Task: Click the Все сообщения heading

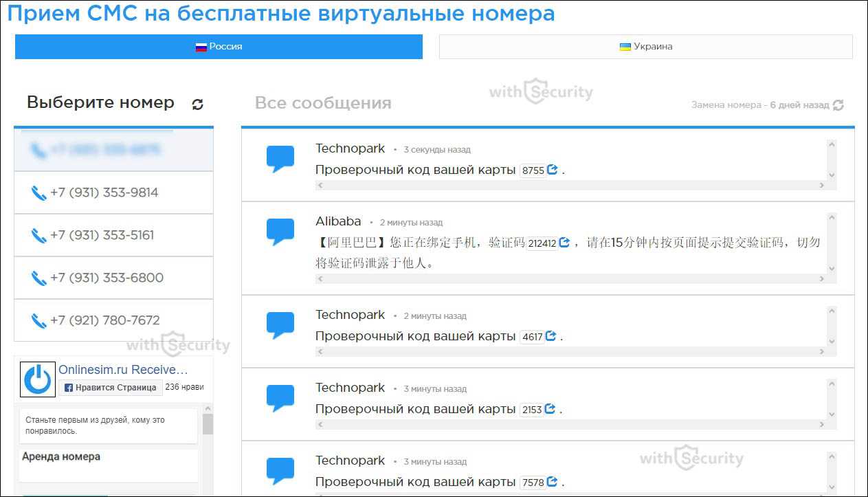Action: [x=323, y=103]
